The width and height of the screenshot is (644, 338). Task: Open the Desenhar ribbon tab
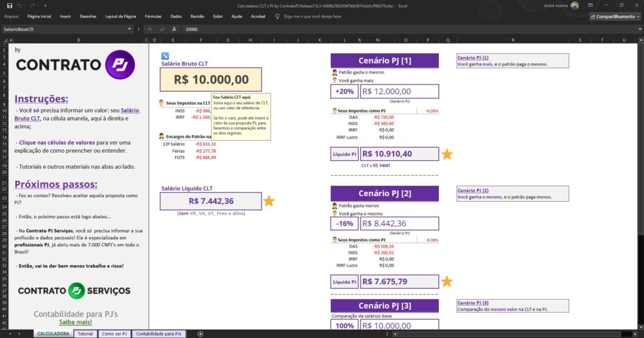tap(88, 16)
